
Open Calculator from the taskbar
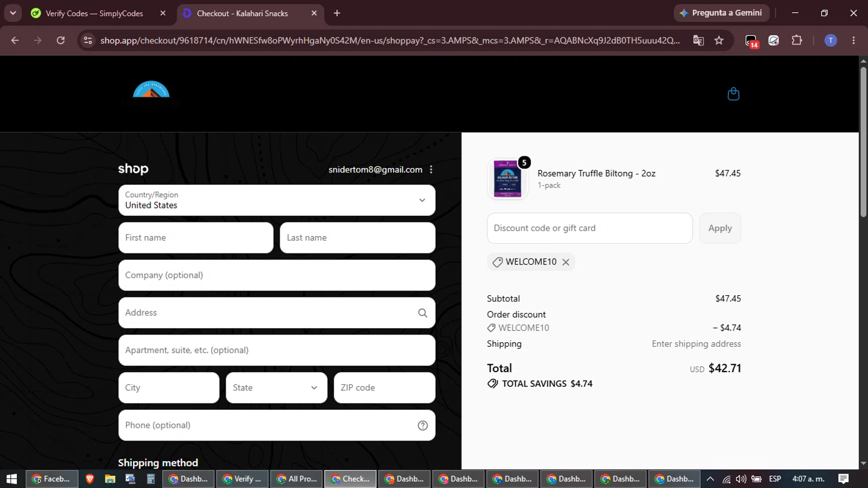click(150, 479)
